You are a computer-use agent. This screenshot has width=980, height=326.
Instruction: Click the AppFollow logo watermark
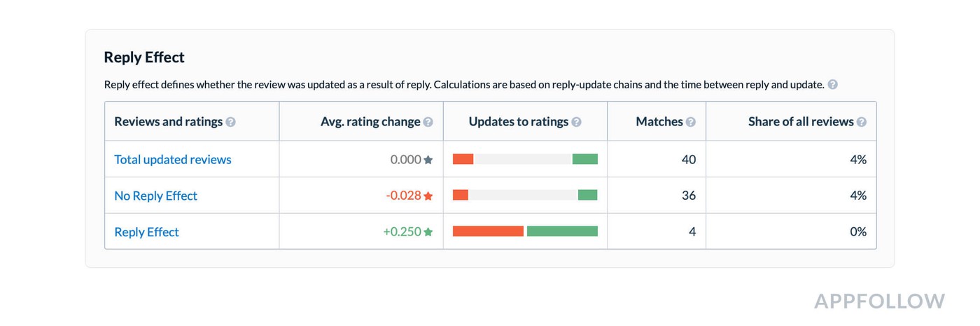tap(880, 301)
